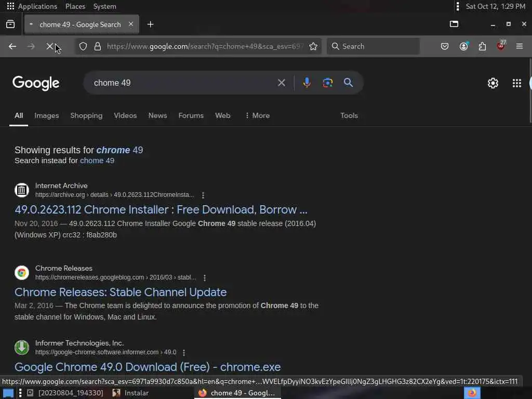The height and width of the screenshot is (399, 532).
Task: Open the Applications menu
Action: [x=37, y=6]
